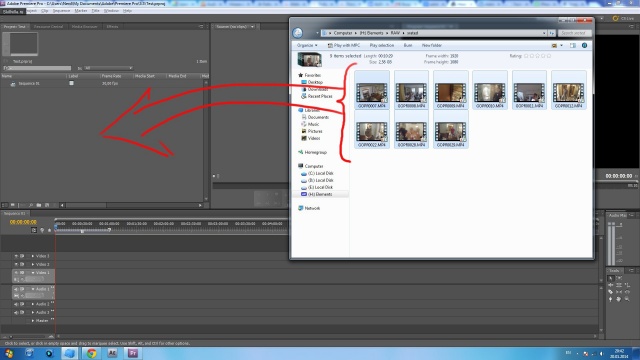Click New folder in Explorer
The image size is (640, 360).
coord(431,45)
